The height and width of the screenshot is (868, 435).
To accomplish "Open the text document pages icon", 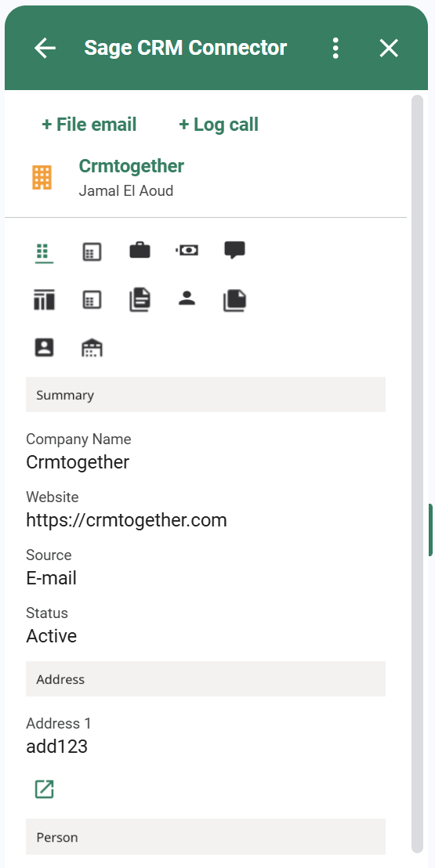I will click(x=140, y=300).
